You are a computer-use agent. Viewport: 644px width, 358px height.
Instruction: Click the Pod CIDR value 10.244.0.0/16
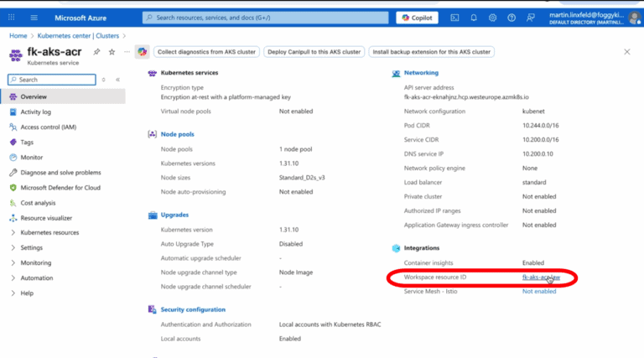point(541,126)
